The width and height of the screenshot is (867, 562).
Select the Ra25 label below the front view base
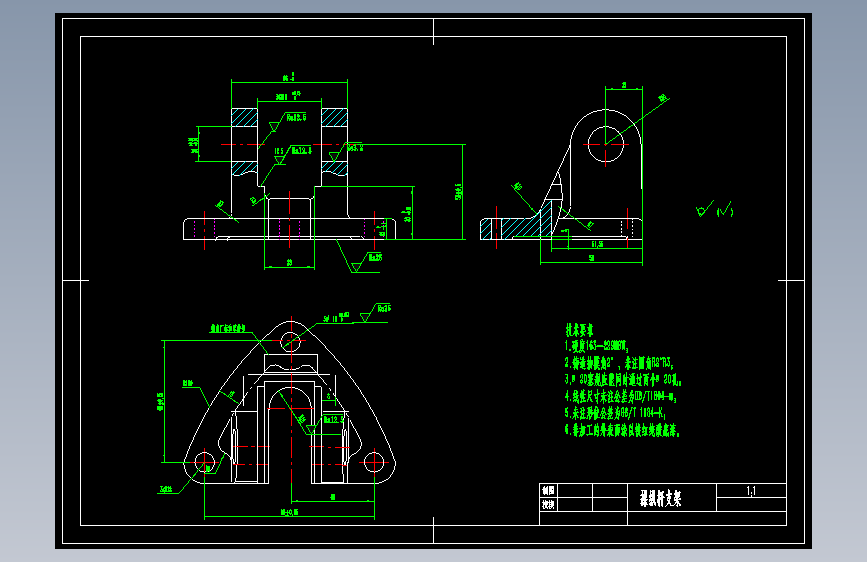point(375,257)
